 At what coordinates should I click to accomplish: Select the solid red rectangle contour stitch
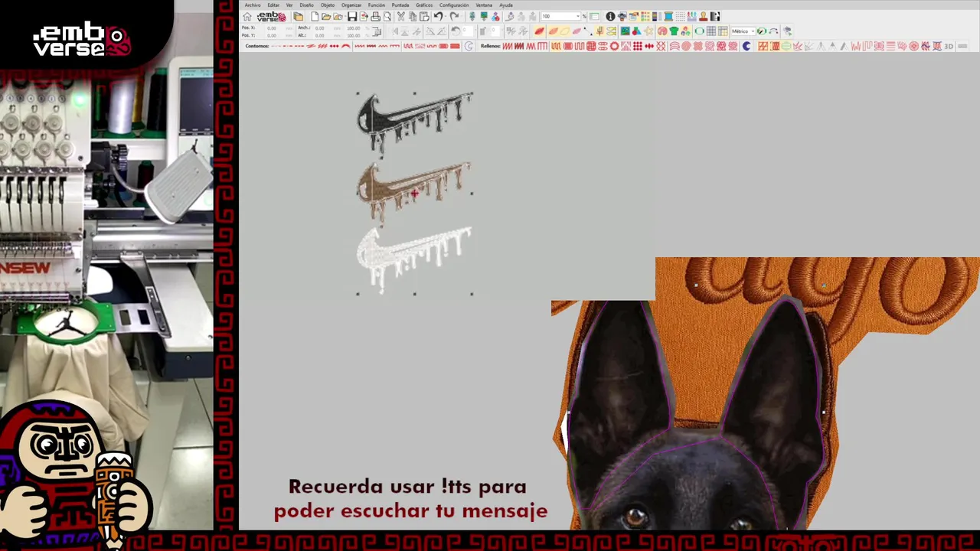coord(455,46)
